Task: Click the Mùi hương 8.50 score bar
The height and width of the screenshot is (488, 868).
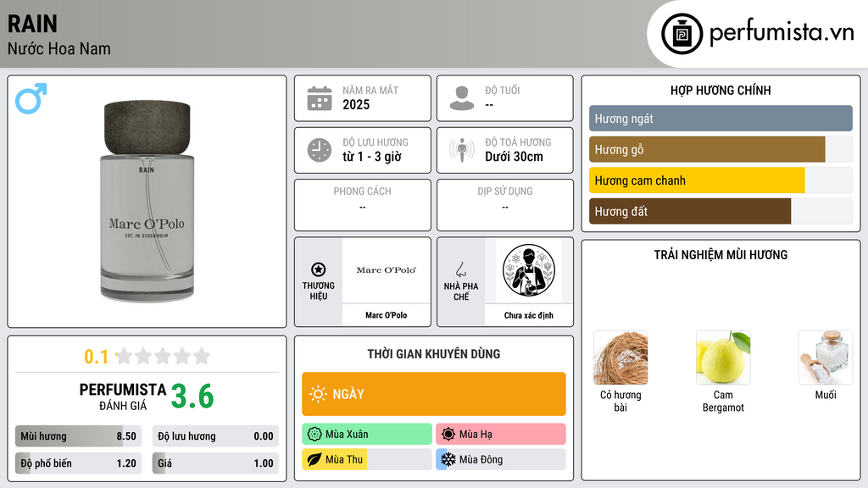Action: click(79, 436)
